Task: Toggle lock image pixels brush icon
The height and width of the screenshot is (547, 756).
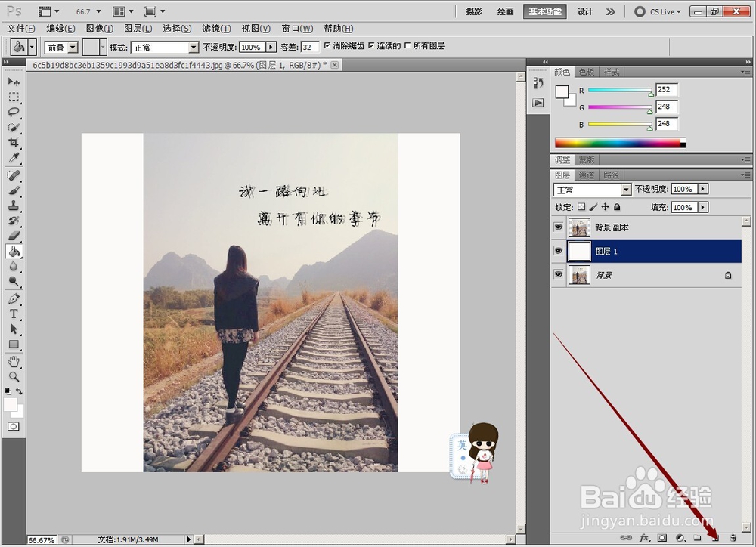Action: click(x=593, y=207)
